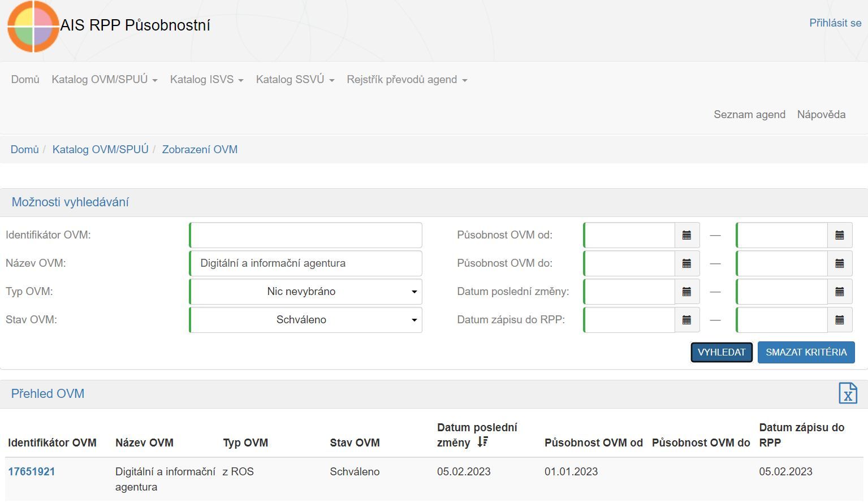Open calendar for Působnost OVM od start date
This screenshot has height=503, width=868.
687,235
